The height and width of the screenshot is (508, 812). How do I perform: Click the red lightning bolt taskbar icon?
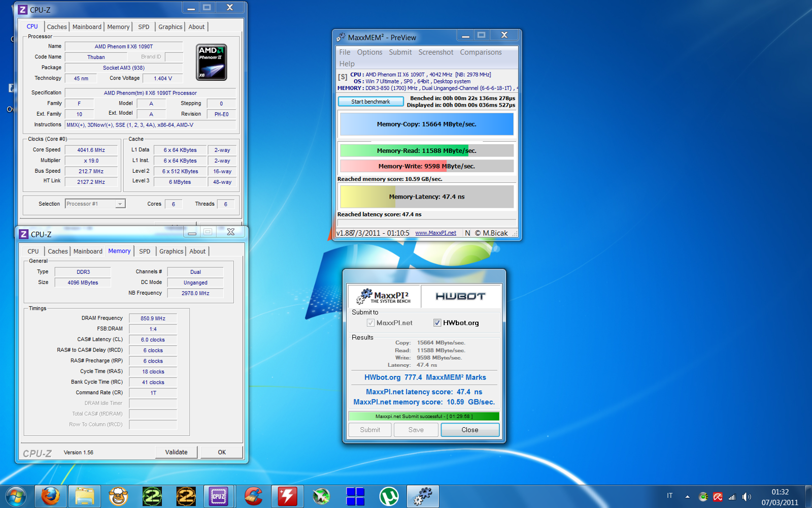[x=287, y=496]
